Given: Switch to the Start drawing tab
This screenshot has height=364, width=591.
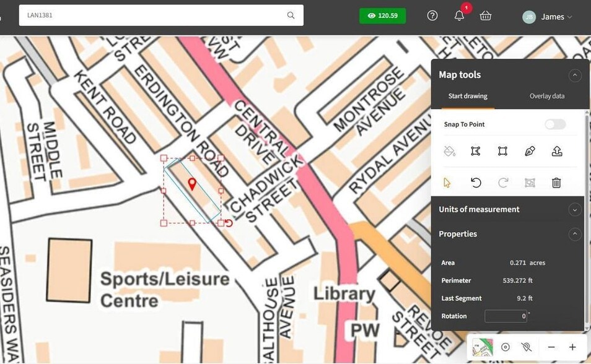Looking at the screenshot, I should 468,96.
